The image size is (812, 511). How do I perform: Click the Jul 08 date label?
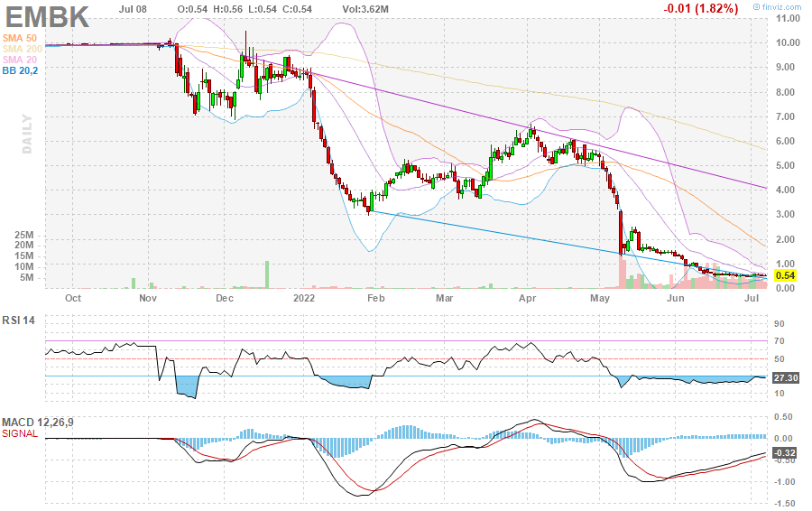pyautogui.click(x=133, y=9)
